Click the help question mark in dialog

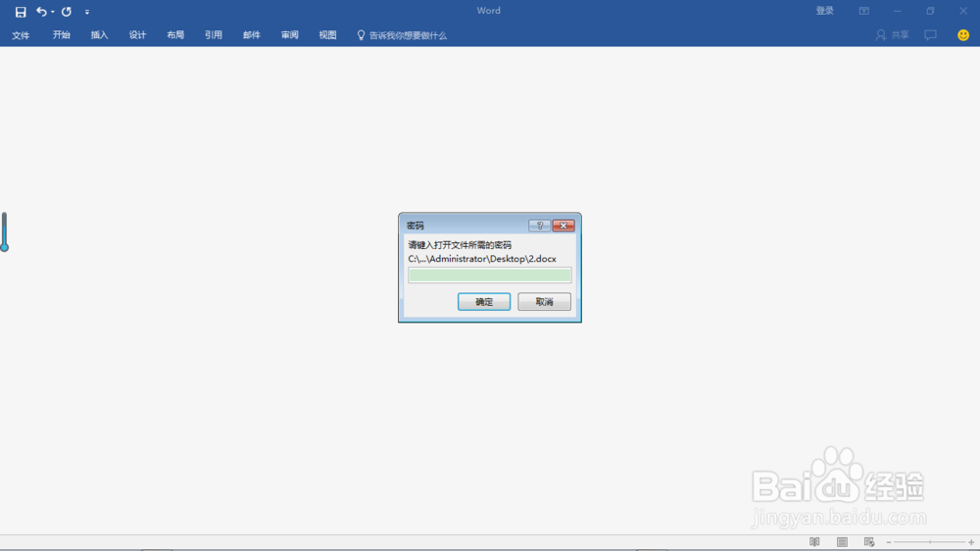point(539,225)
